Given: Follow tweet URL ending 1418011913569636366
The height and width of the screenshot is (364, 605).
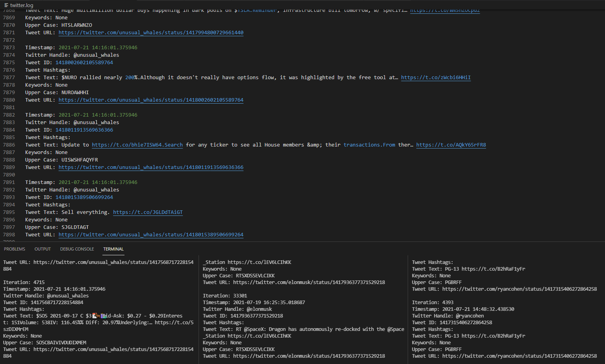Looking at the screenshot, I should point(151,167).
